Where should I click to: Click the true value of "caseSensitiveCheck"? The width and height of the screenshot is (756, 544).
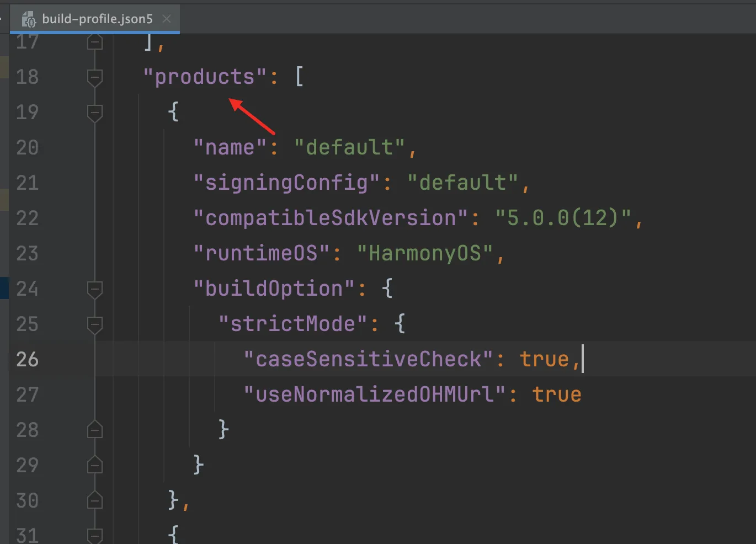(x=544, y=360)
